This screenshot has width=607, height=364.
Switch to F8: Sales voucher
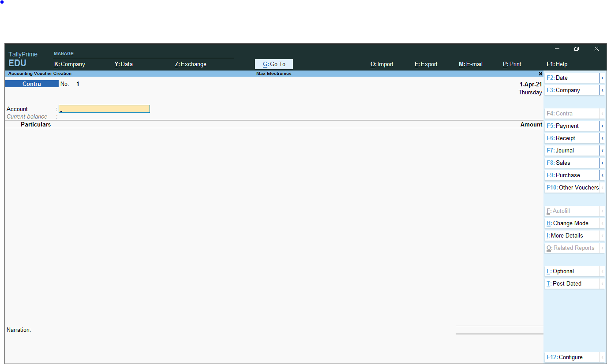click(572, 163)
